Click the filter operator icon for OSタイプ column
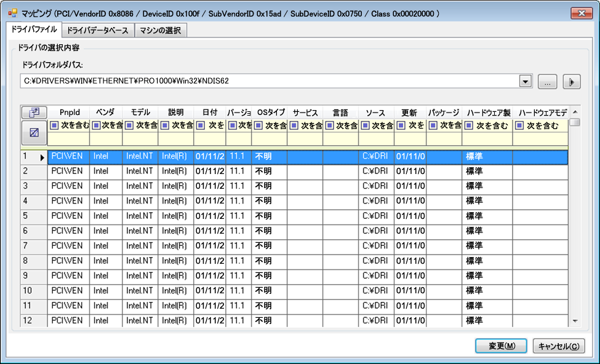The image size is (600, 364). pos(258,126)
